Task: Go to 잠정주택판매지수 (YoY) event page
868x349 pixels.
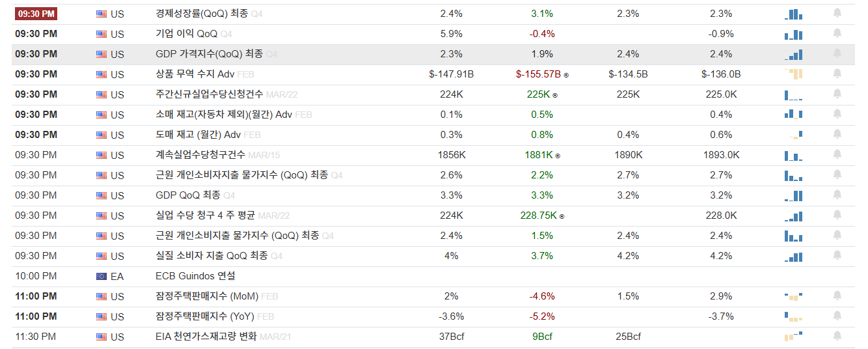Action: [204, 316]
